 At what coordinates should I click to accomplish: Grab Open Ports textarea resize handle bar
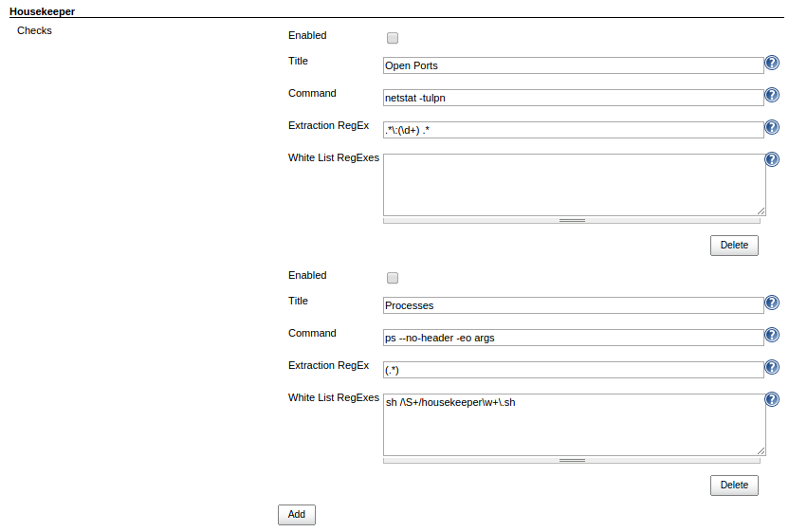pyautogui.click(x=572, y=220)
